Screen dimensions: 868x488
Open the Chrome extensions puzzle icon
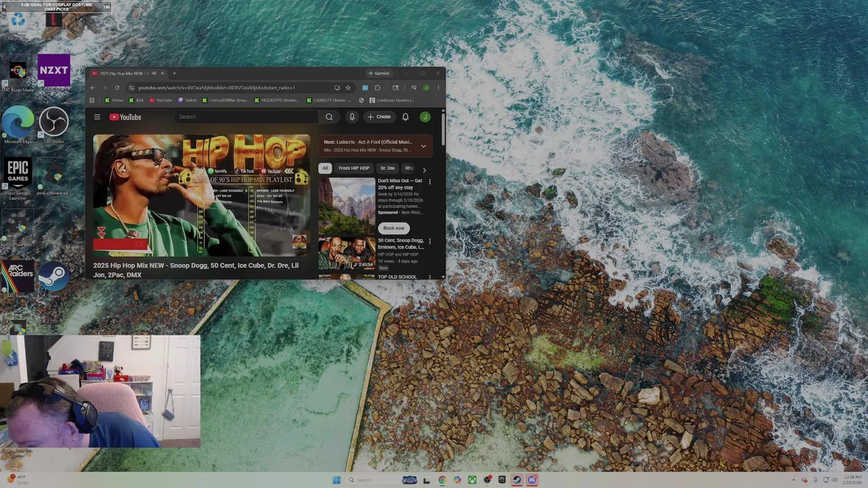coord(377,87)
